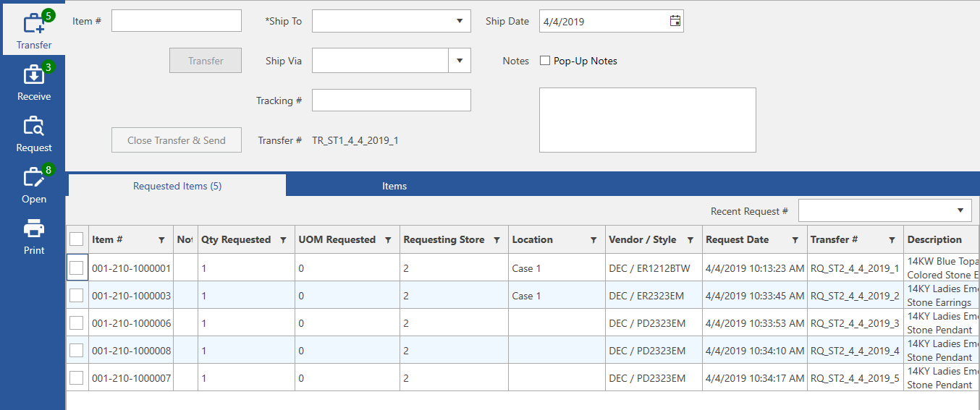Open the Ship Via dropdown
Viewport: 980px width, 410px height.
click(459, 61)
